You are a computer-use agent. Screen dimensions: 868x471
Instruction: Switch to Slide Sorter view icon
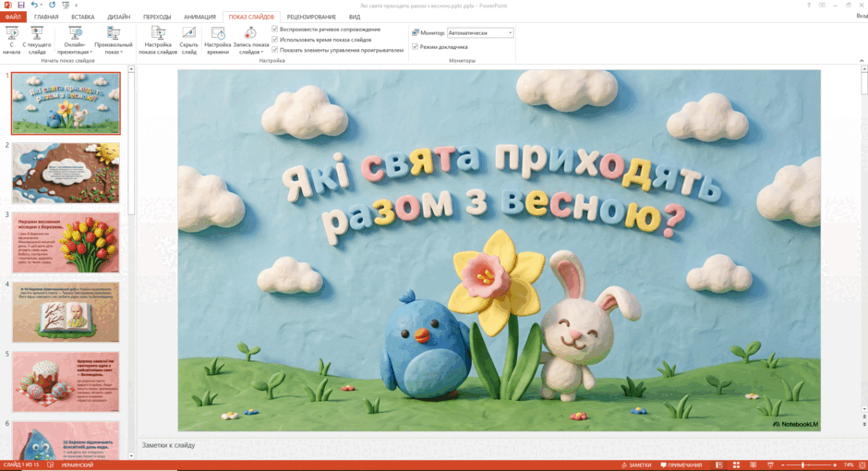[736, 465]
